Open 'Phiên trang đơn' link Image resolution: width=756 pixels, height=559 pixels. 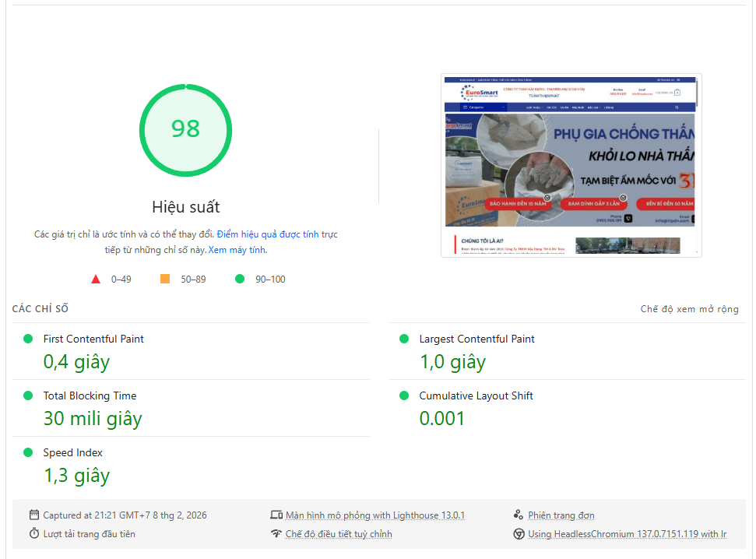click(x=561, y=515)
